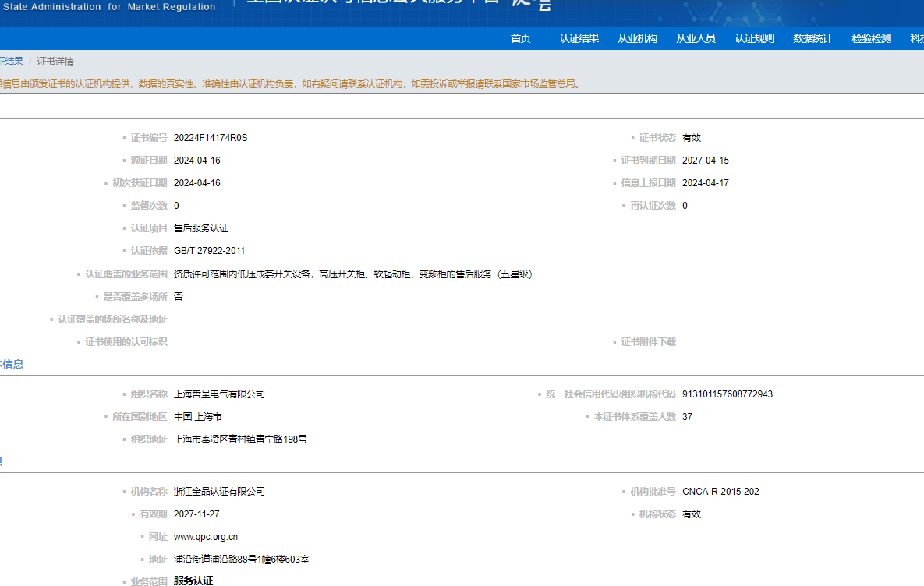Select the 再认证次数 value 0
The height and width of the screenshot is (586, 924).
(685, 206)
